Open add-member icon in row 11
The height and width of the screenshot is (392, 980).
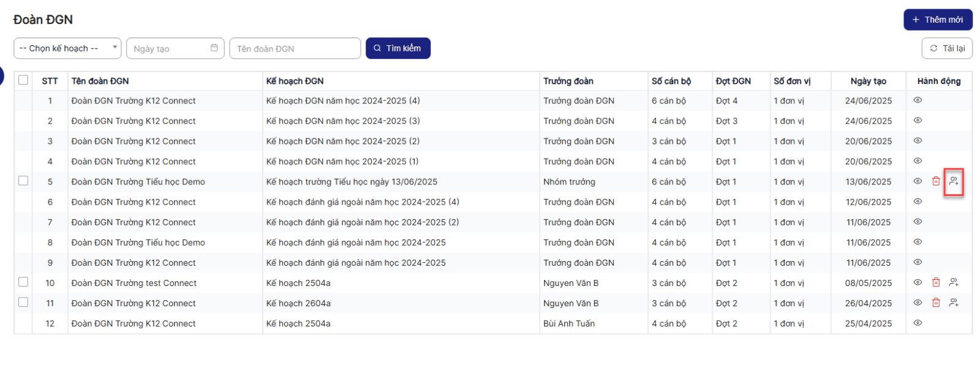(x=954, y=303)
